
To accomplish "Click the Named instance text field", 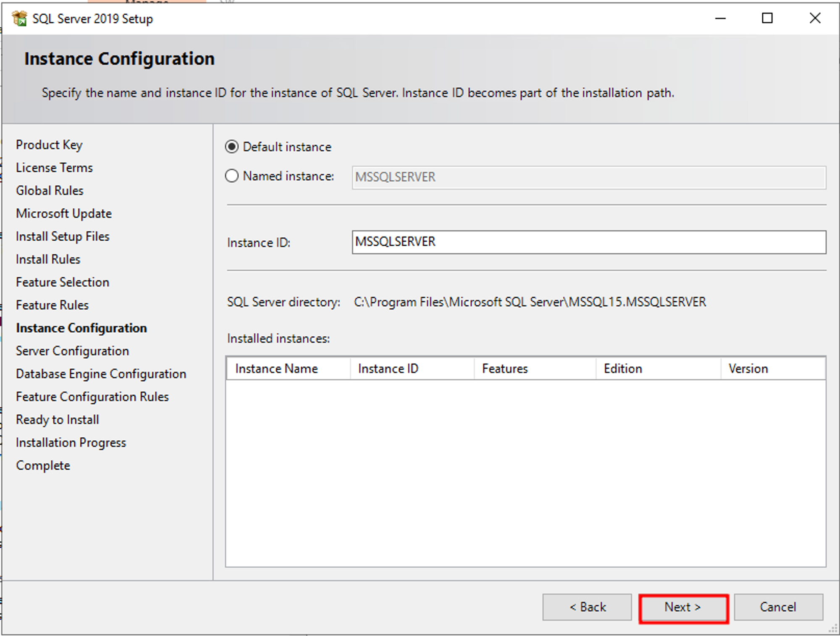I will point(588,177).
